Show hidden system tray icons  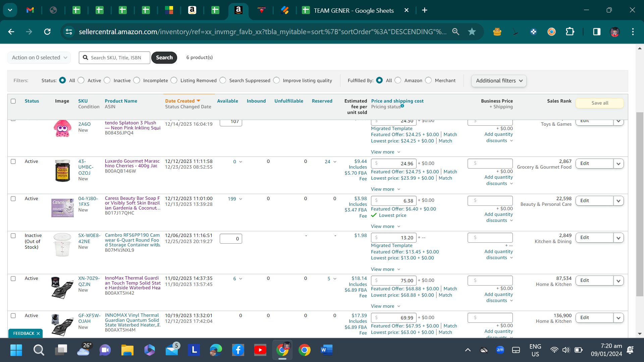(468, 350)
